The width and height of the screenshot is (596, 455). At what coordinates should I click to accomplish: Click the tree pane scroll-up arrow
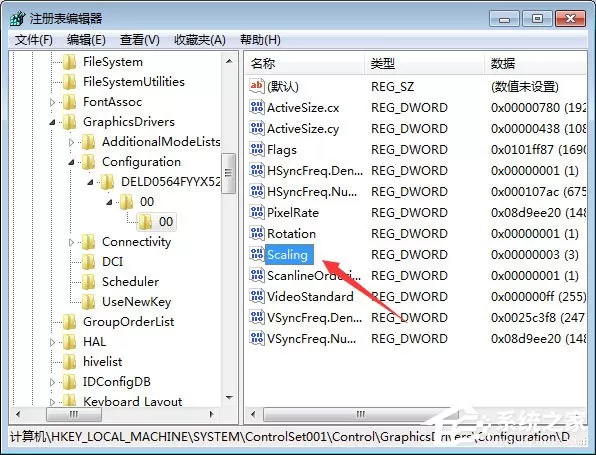[x=229, y=61]
